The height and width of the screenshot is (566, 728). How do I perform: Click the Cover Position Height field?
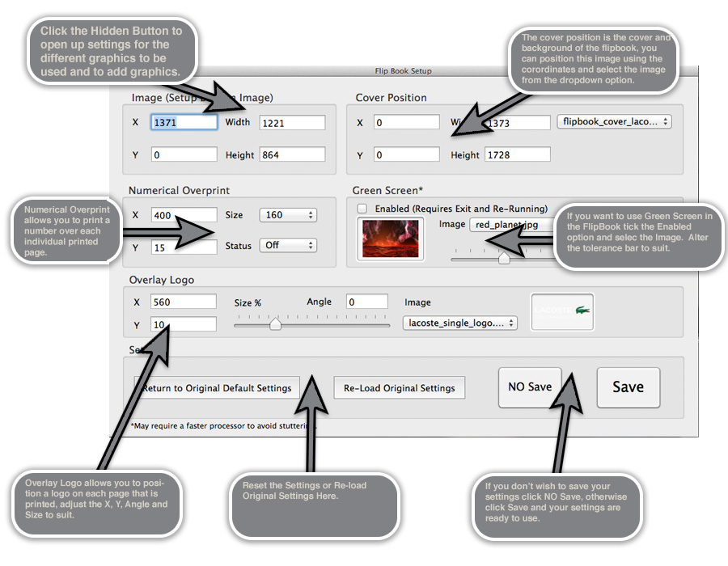click(517, 154)
